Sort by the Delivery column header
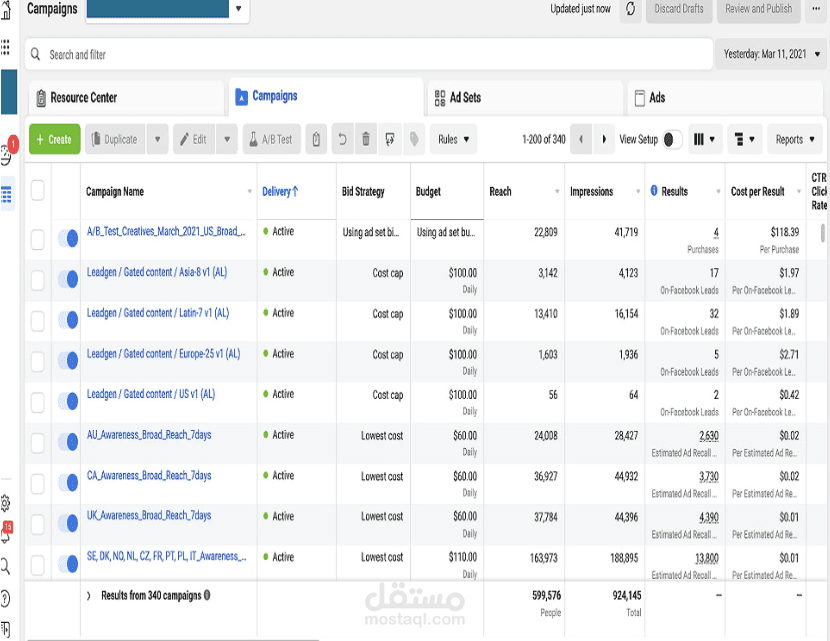 pyautogui.click(x=281, y=192)
